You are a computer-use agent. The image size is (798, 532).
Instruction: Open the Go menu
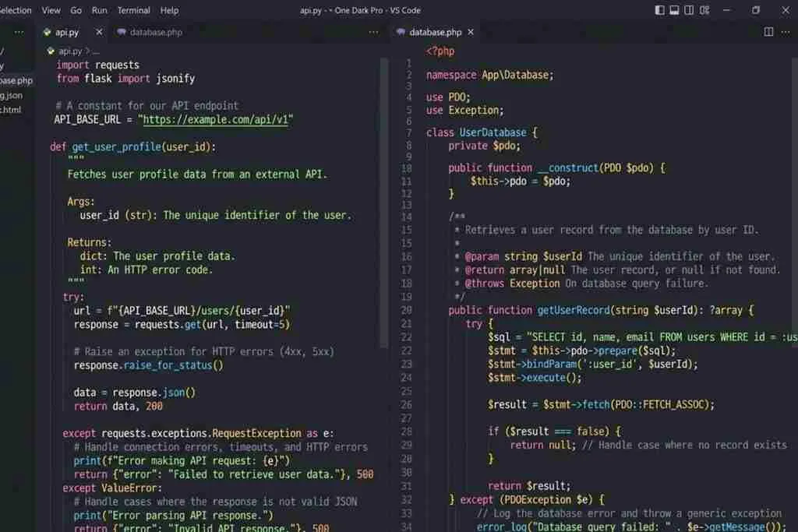pos(76,10)
